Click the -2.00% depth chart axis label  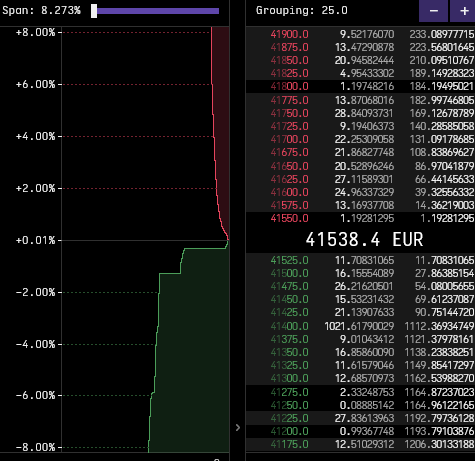tap(35, 292)
